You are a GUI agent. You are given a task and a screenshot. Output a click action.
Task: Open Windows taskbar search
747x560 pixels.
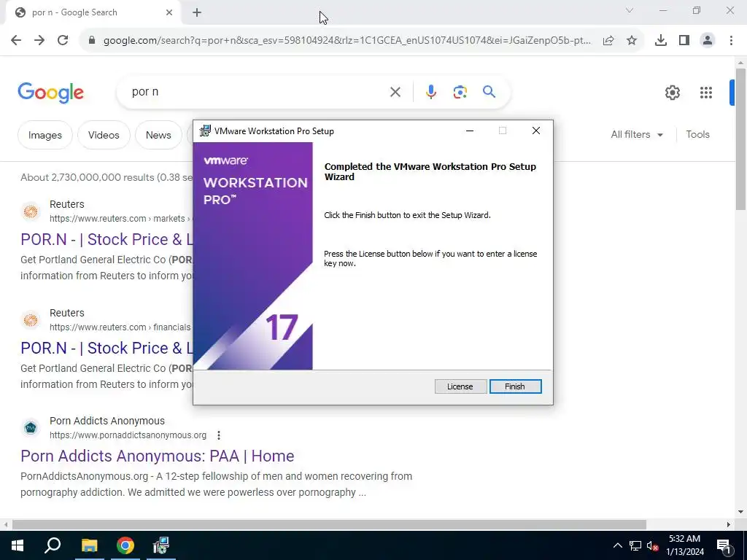(53, 545)
